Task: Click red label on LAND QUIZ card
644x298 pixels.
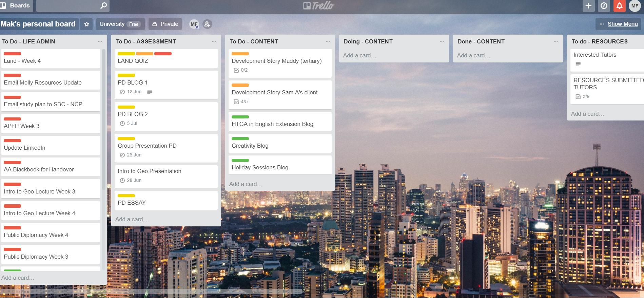Action: pos(163,54)
